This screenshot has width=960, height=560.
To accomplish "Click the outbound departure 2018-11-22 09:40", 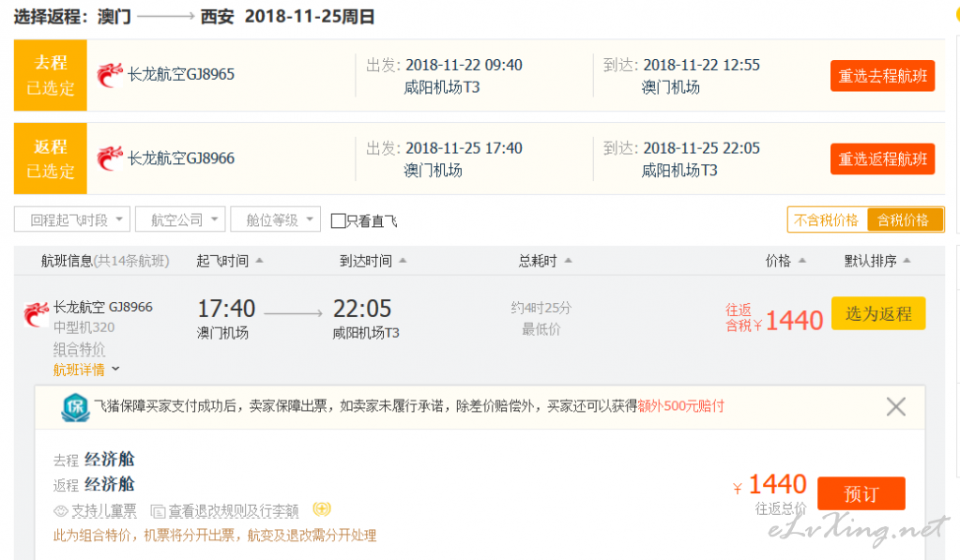I will (x=464, y=65).
